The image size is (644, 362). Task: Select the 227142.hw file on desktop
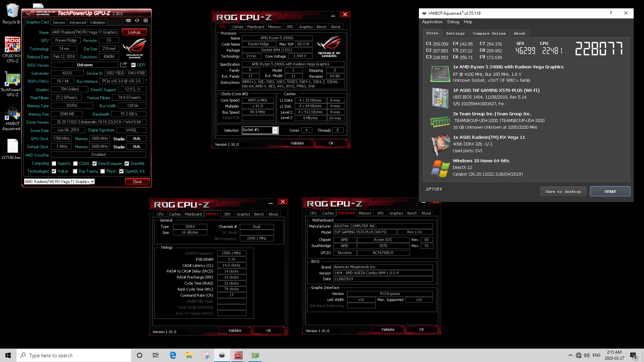[12, 149]
